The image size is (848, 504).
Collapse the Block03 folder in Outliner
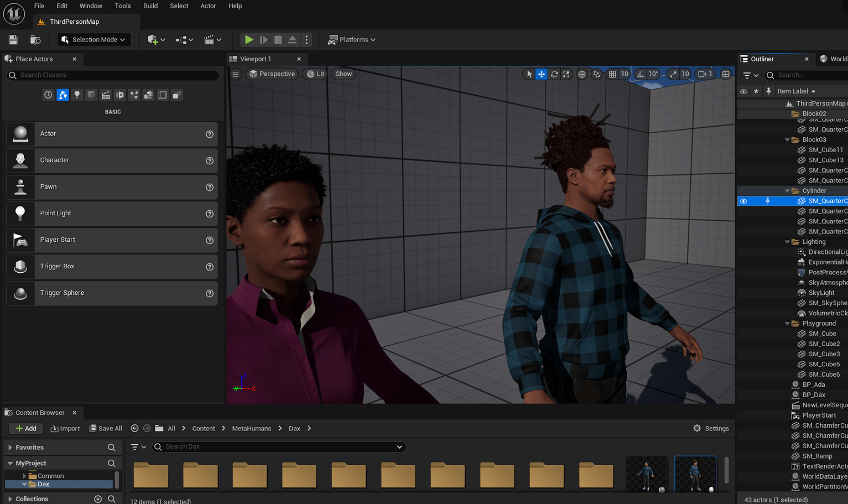(x=787, y=140)
